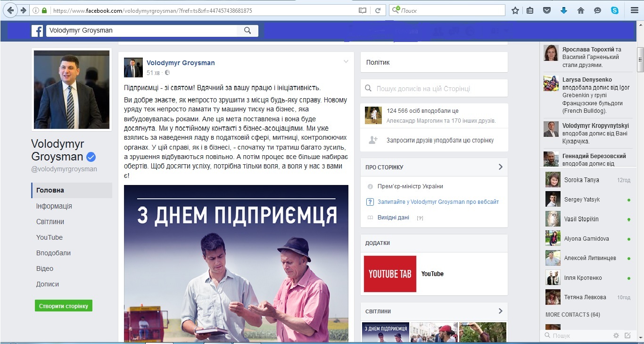
Task: Expand the СВІТЛИНИ section arrow
Action: [500, 311]
